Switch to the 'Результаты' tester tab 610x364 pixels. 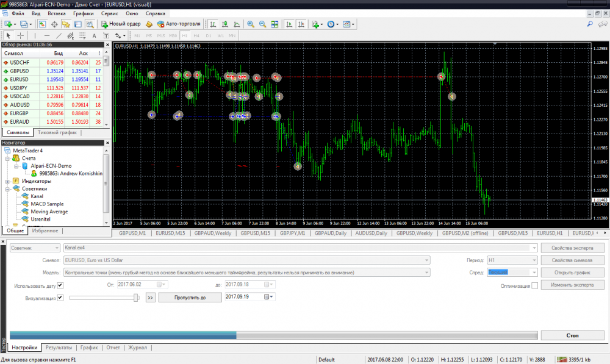tap(59, 348)
